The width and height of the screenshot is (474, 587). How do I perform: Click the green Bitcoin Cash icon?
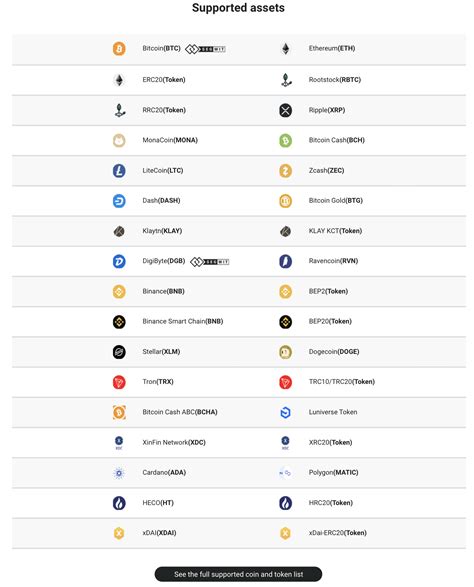(285, 140)
